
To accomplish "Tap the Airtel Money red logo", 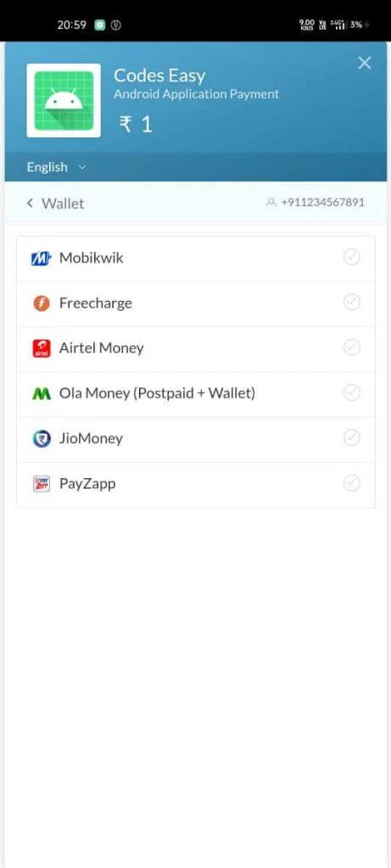I will pos(42,348).
